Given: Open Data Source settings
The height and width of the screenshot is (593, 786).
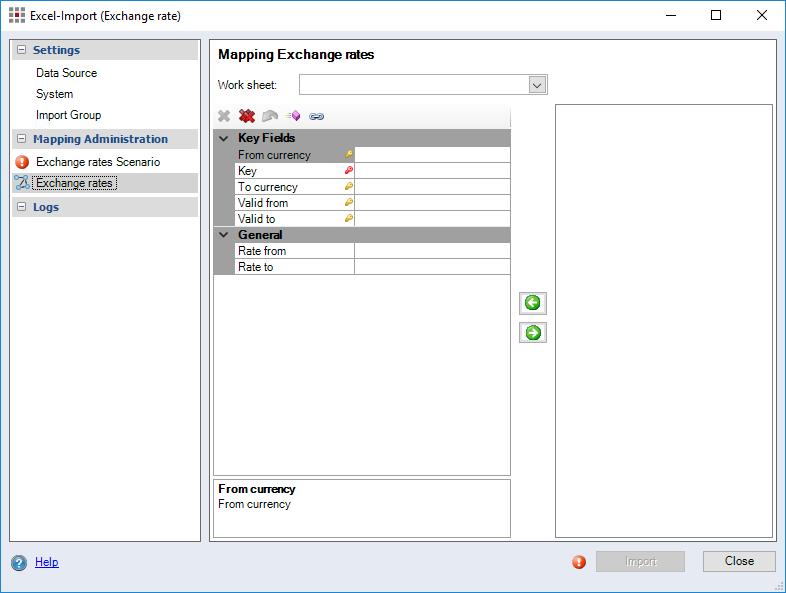Looking at the screenshot, I should pyautogui.click(x=66, y=73).
